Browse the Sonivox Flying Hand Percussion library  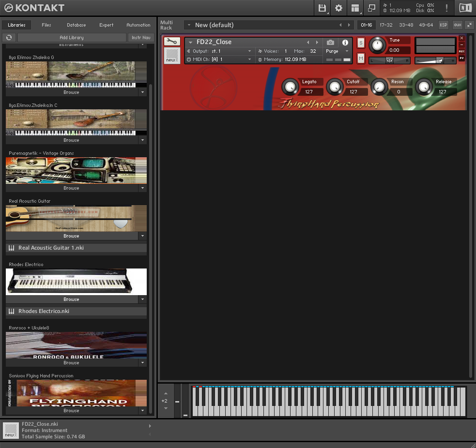click(x=71, y=411)
